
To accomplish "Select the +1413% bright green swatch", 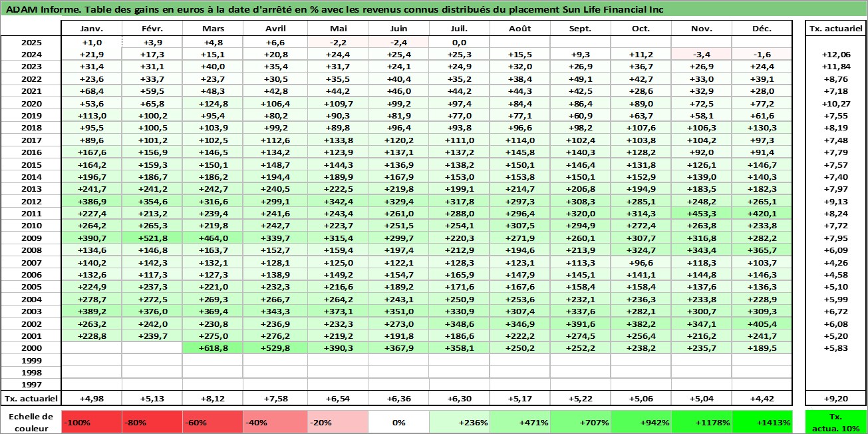I will (762, 422).
